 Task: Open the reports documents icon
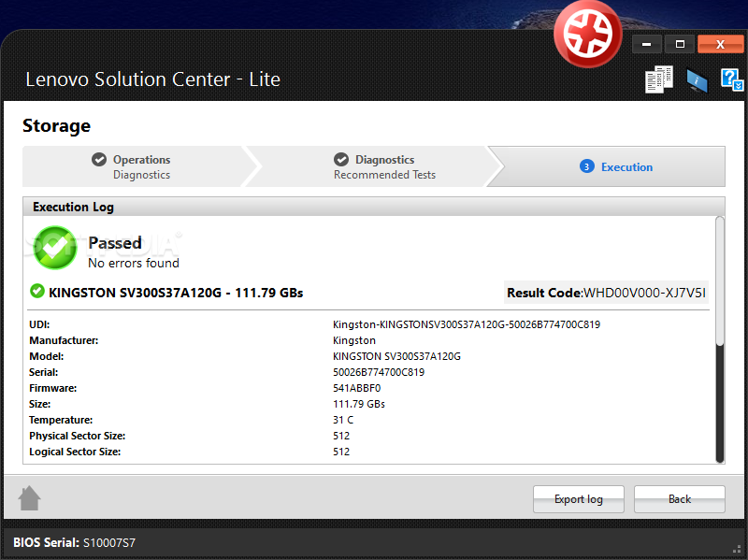tap(659, 79)
